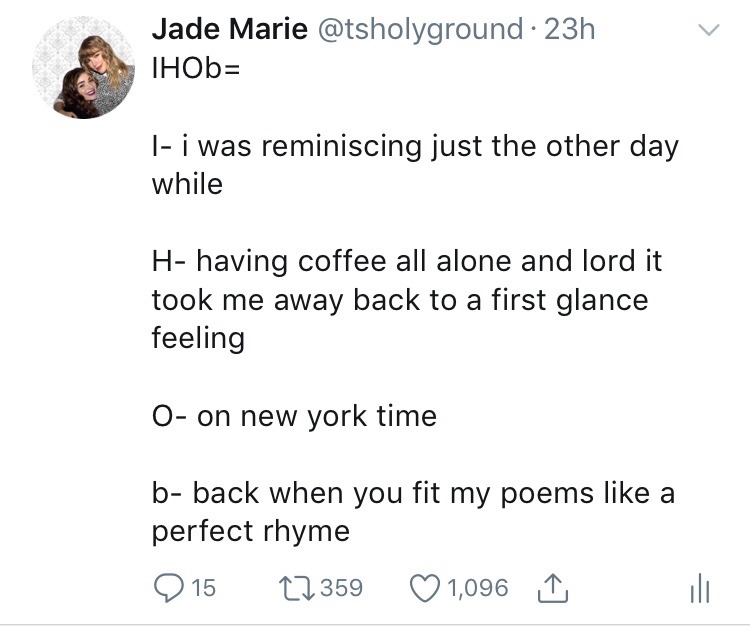The height and width of the screenshot is (626, 750).
Task: Click the "b- back when you fit" line
Action: [412, 492]
